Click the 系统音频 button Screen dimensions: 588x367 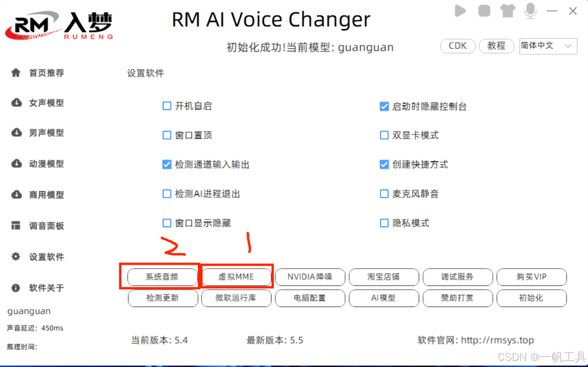tap(162, 277)
